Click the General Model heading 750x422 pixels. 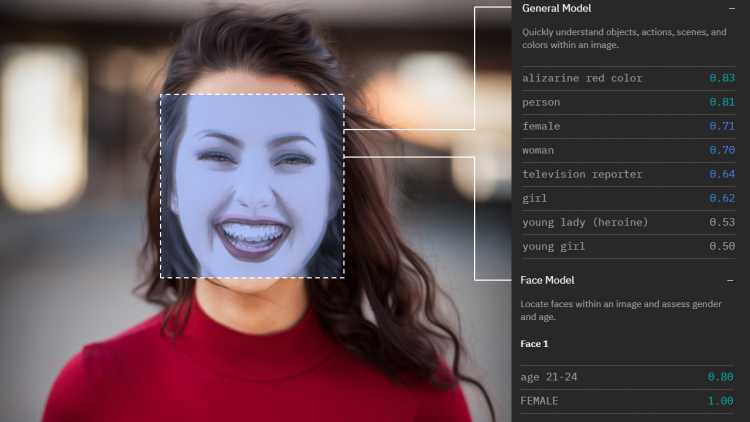(556, 8)
